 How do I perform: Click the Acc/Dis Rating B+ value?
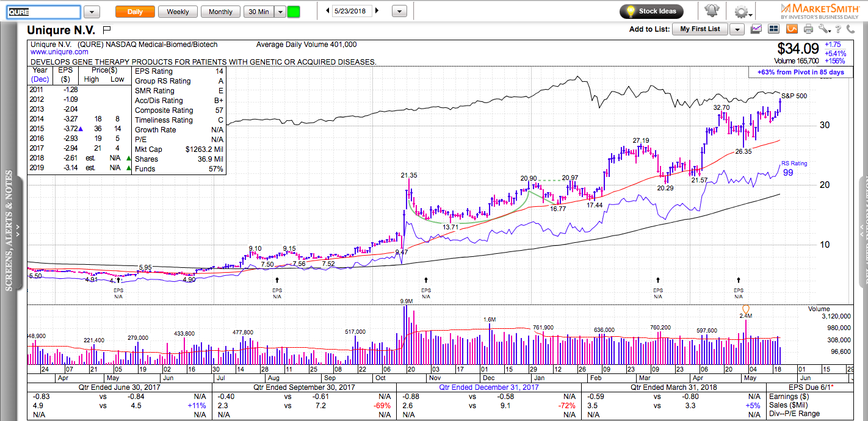(x=219, y=101)
